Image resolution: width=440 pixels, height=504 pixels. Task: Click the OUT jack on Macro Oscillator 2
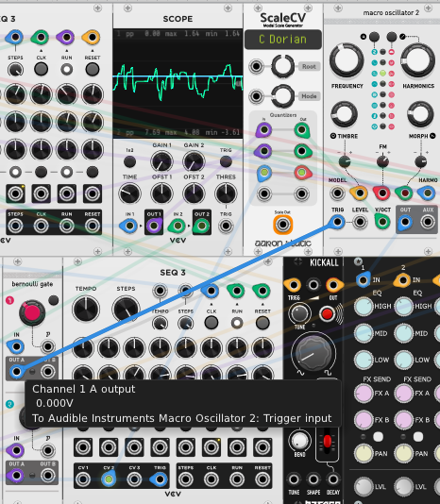click(x=405, y=222)
